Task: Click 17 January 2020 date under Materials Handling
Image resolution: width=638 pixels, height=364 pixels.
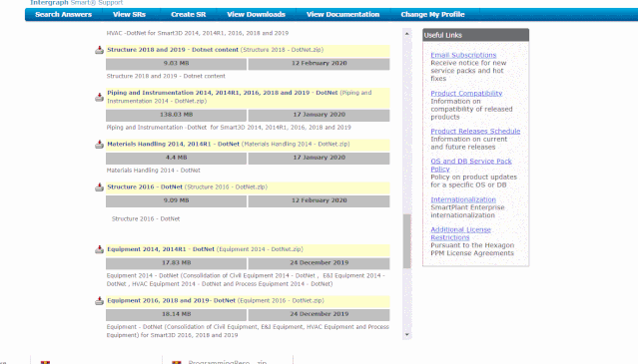Action: coord(319,158)
